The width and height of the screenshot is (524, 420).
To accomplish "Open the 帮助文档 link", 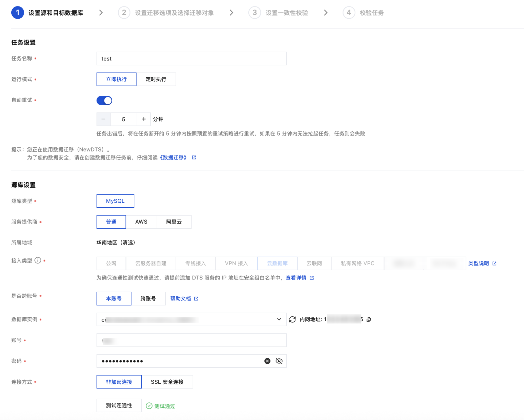I will [181, 299].
